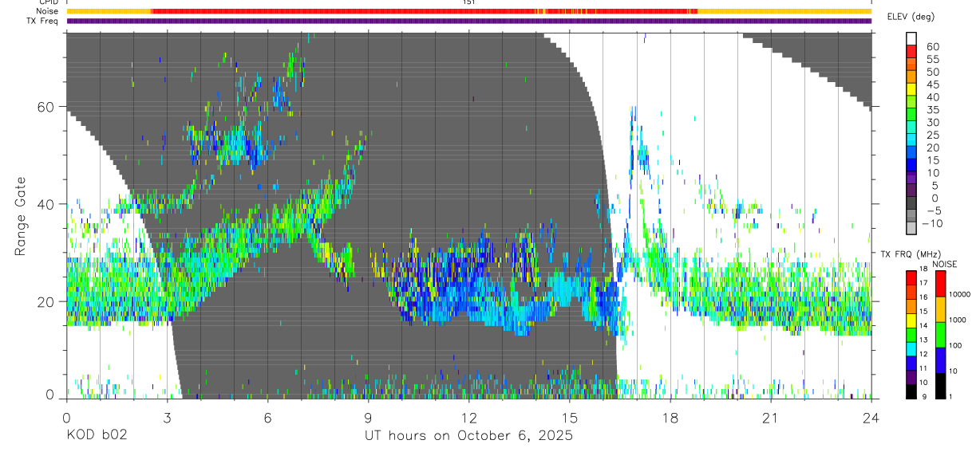
Task: Click the Range Gate axis tick label '20'
Action: point(46,301)
